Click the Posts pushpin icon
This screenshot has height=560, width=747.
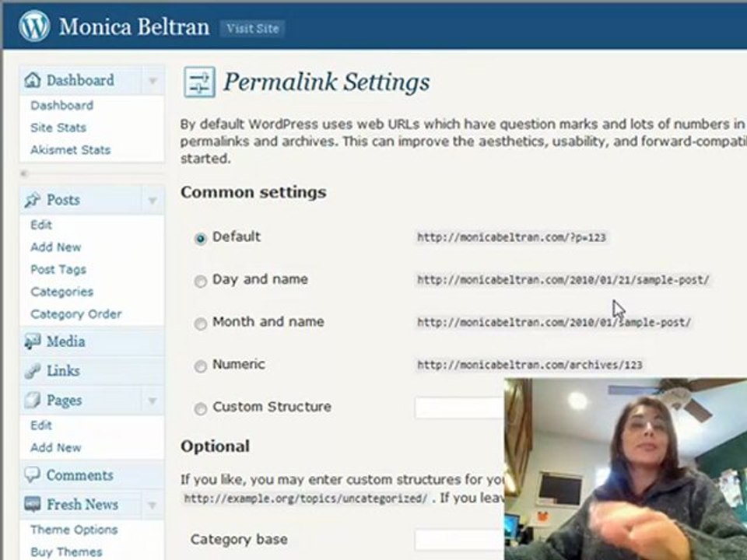pyautogui.click(x=32, y=200)
